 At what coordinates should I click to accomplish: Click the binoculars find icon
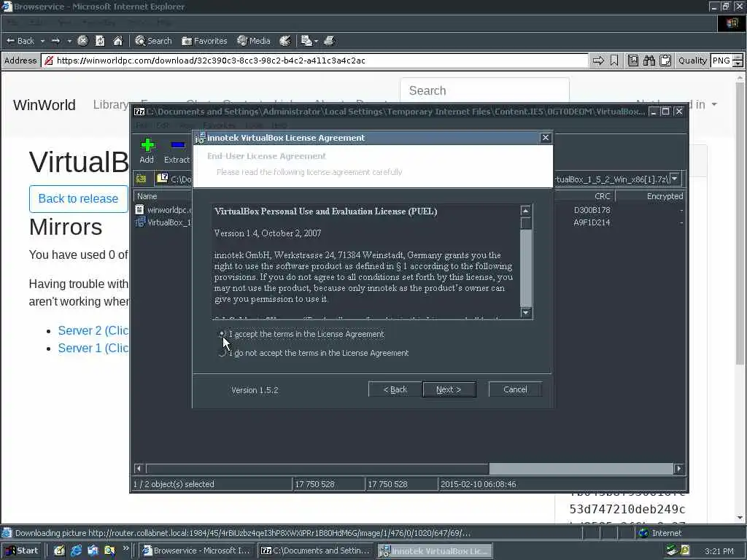pyautogui.click(x=649, y=61)
